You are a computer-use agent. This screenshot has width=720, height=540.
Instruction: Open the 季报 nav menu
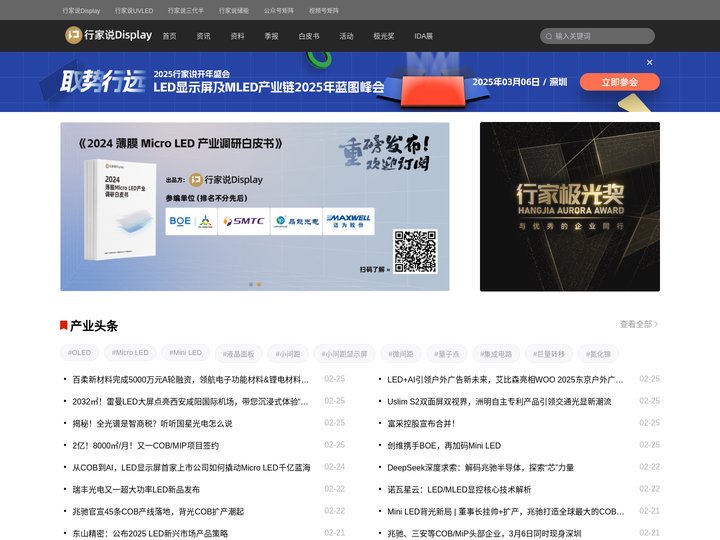pos(271,36)
